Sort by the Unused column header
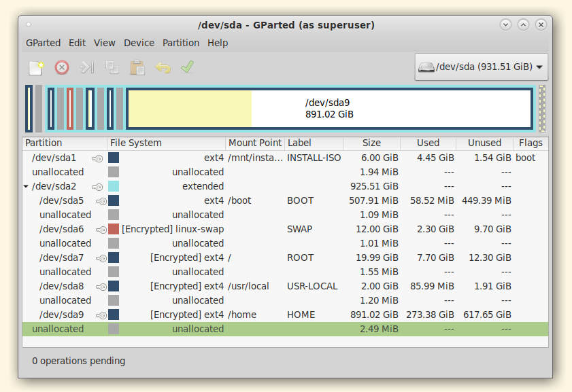 coord(485,143)
